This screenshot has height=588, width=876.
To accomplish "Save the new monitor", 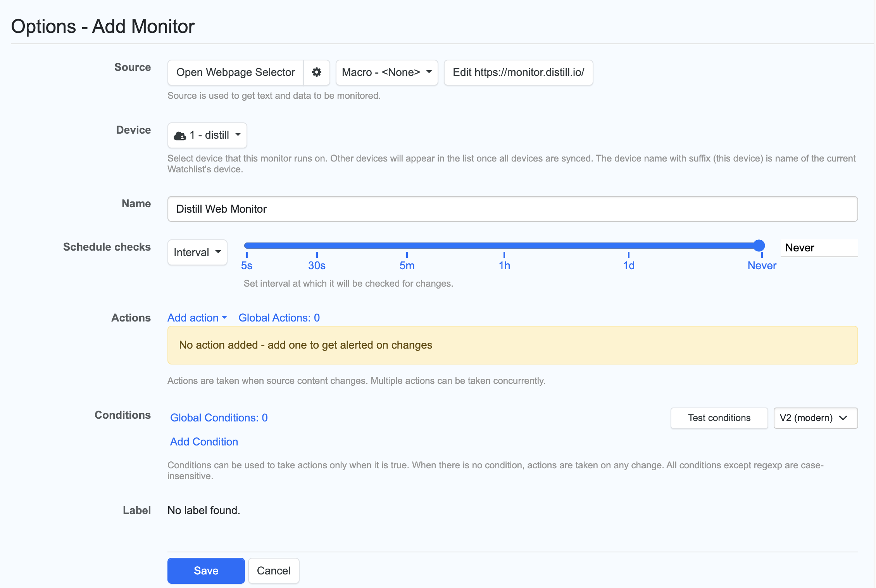I will pyautogui.click(x=206, y=571).
